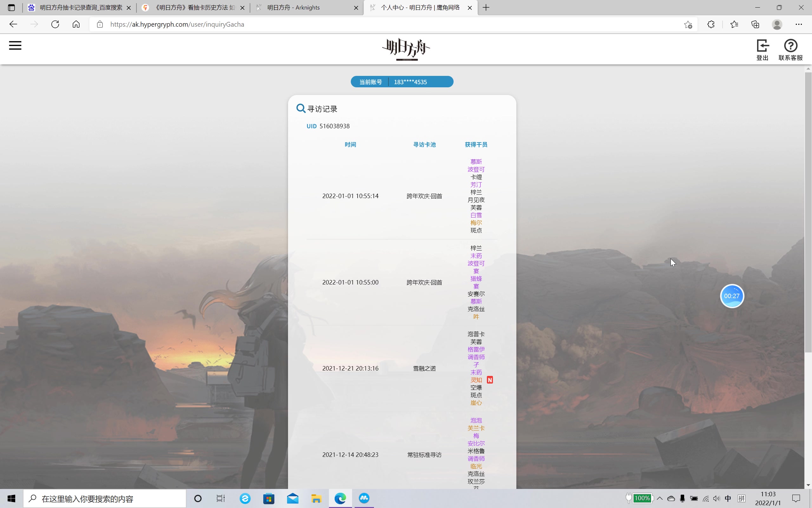Switch to Microsoft Edge on taskbar
This screenshot has height=508, width=812.
(340, 498)
